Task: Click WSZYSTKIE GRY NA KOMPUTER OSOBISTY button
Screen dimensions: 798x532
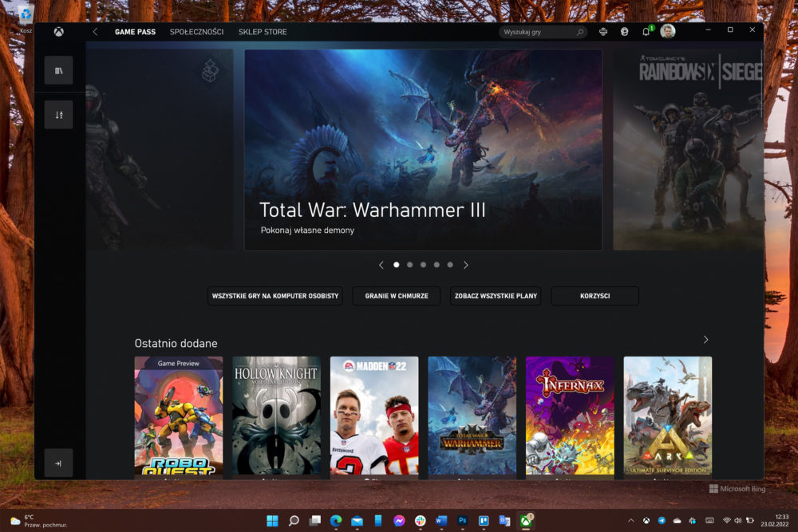Action: 275,296
